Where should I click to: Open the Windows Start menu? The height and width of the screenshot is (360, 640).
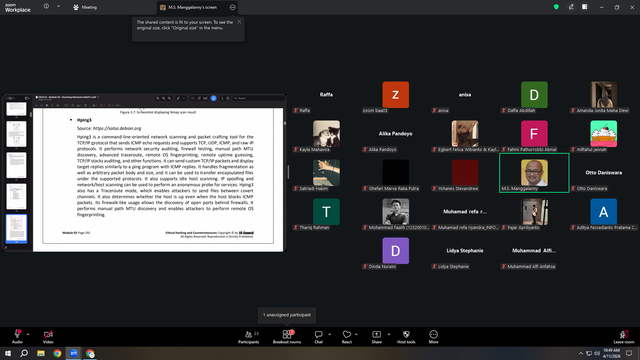point(8,353)
